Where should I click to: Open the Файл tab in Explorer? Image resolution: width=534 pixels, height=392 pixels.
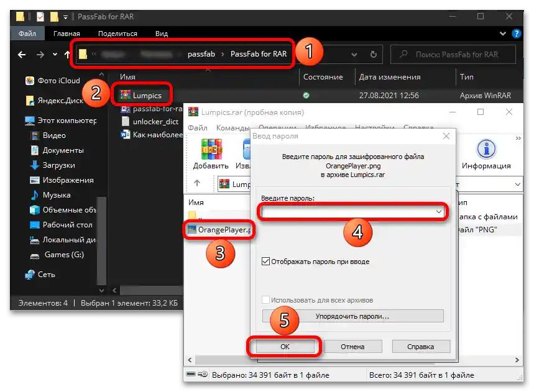pos(27,34)
